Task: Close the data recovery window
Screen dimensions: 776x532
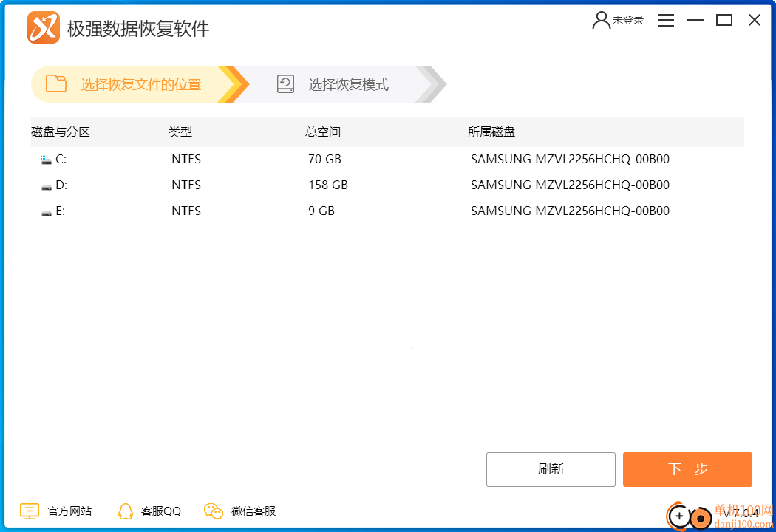Action: [755, 20]
